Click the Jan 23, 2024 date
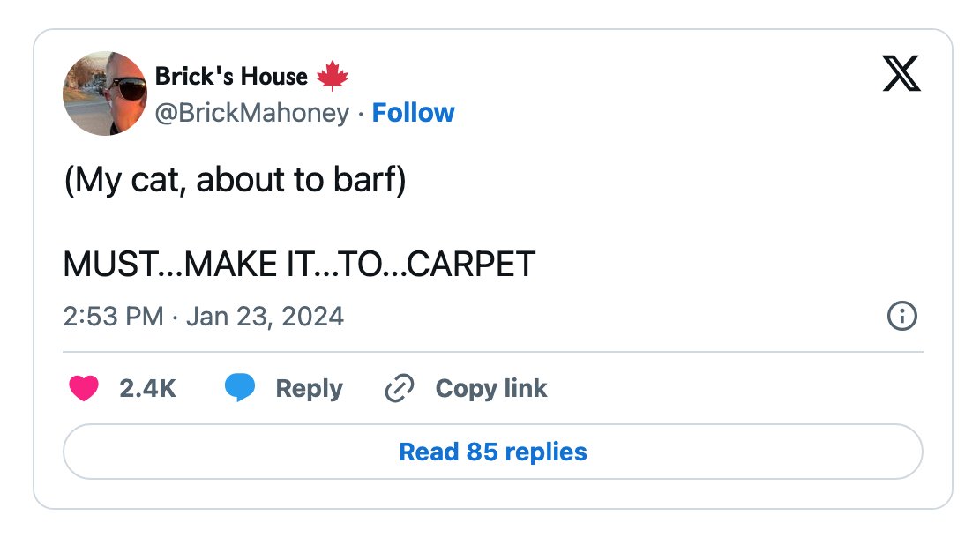 265,317
